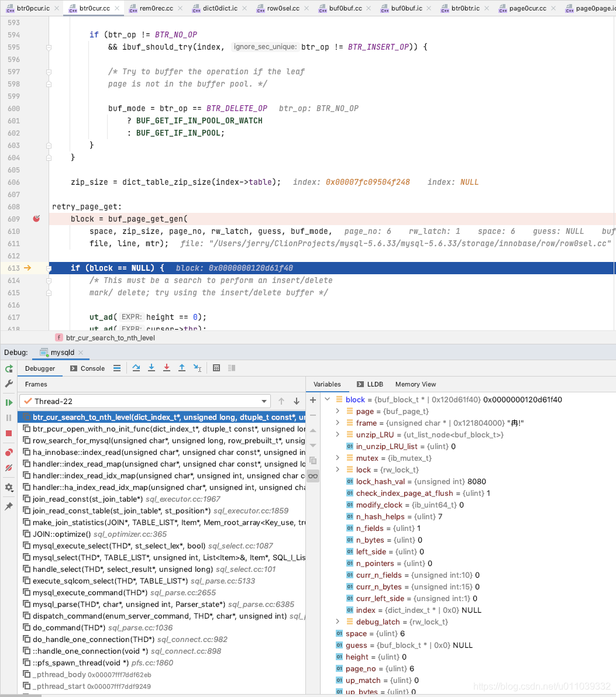616x697 pixels.
Task: Expand the mutex ib_mutex_t node
Action: [338, 458]
